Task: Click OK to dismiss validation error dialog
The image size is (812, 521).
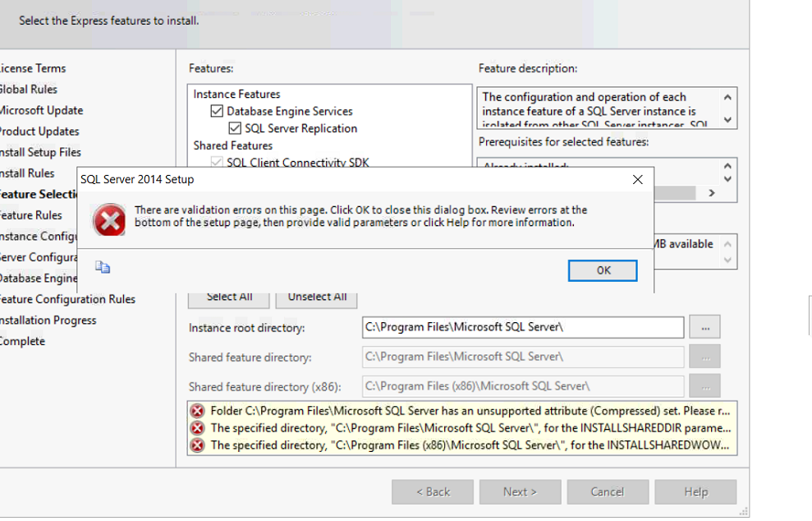Action: coord(603,270)
